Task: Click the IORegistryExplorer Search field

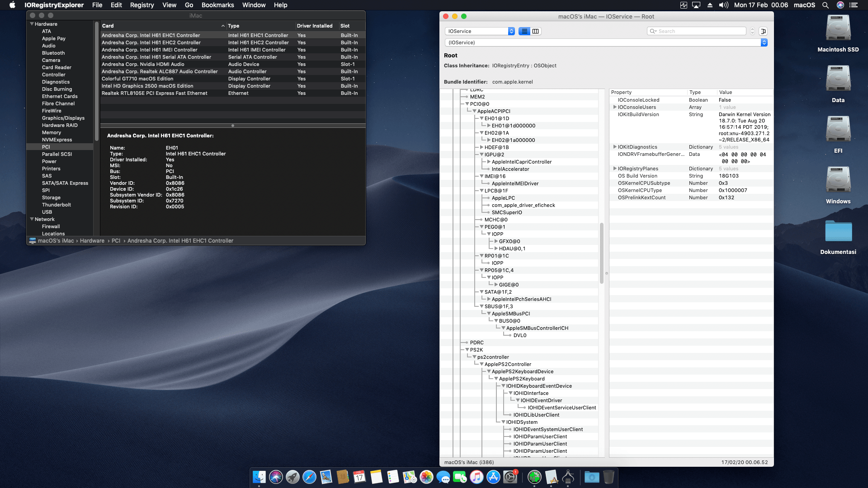Action: (x=697, y=31)
